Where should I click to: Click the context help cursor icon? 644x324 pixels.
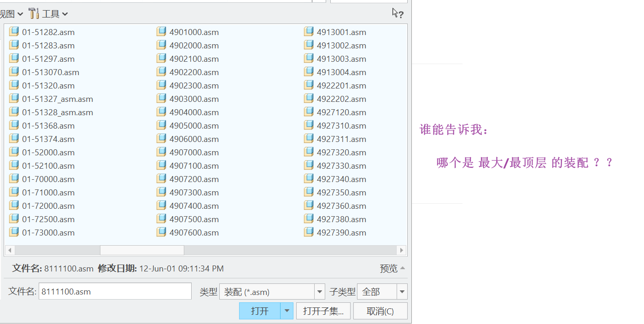point(398,13)
